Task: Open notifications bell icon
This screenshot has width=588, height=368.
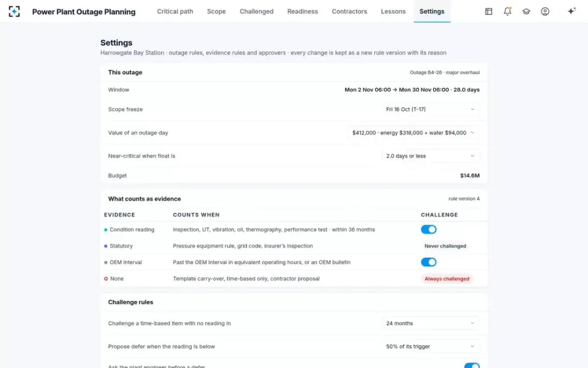Action: tap(508, 11)
